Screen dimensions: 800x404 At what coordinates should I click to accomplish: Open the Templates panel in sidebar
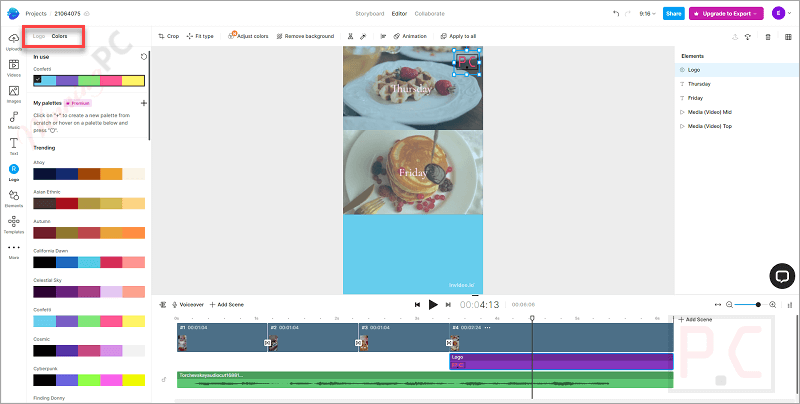pos(14,224)
